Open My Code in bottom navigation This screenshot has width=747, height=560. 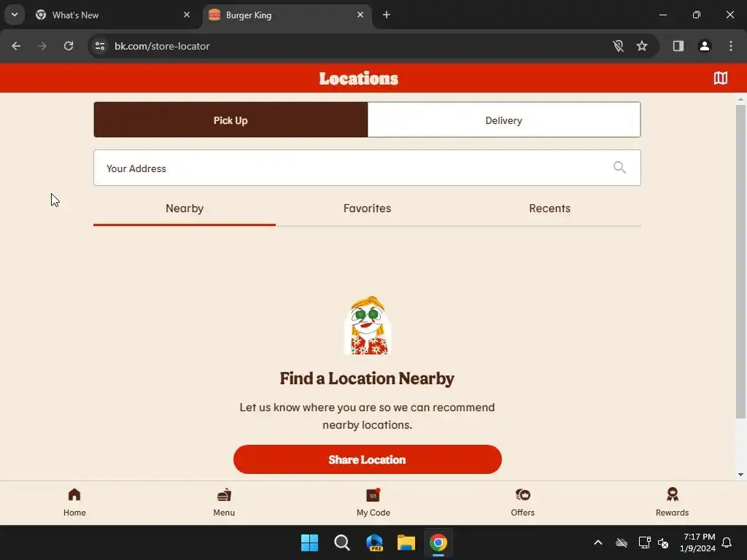point(373,502)
